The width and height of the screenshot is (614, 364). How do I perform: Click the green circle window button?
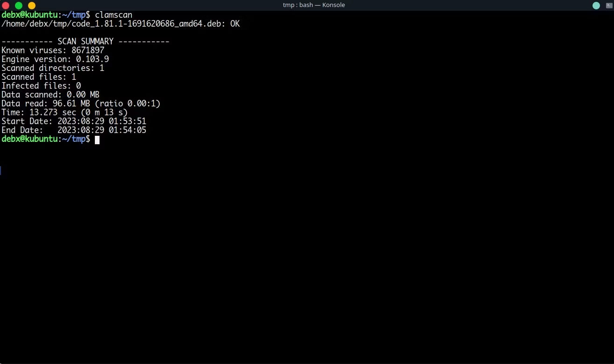pyautogui.click(x=19, y=6)
